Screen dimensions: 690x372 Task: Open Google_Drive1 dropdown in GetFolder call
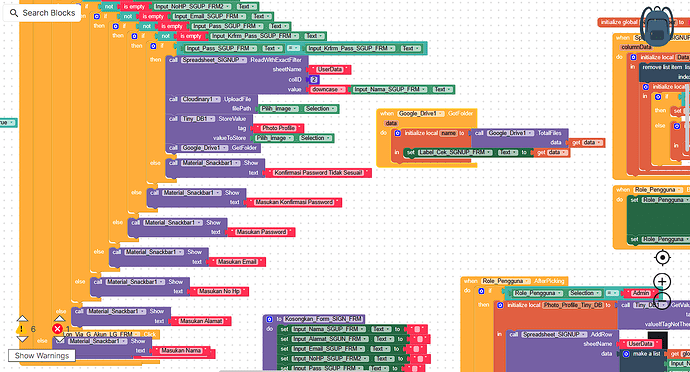[x=204, y=148]
